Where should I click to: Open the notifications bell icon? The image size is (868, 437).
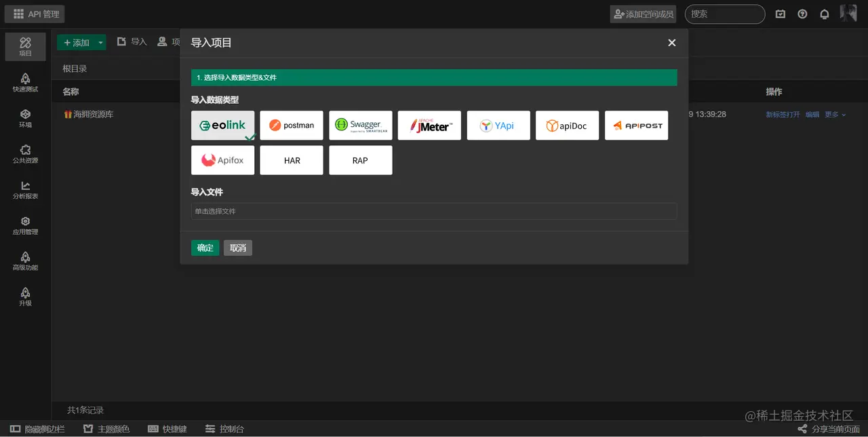[825, 14]
